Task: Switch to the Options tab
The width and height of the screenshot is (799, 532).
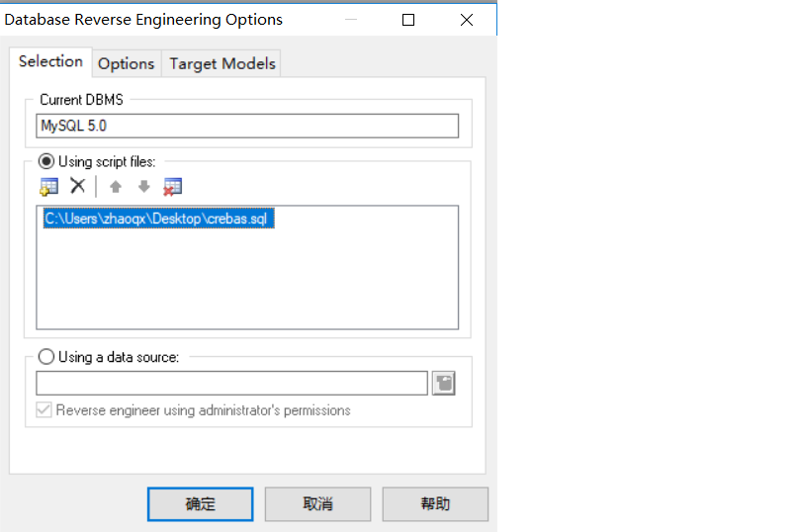Action: [126, 63]
